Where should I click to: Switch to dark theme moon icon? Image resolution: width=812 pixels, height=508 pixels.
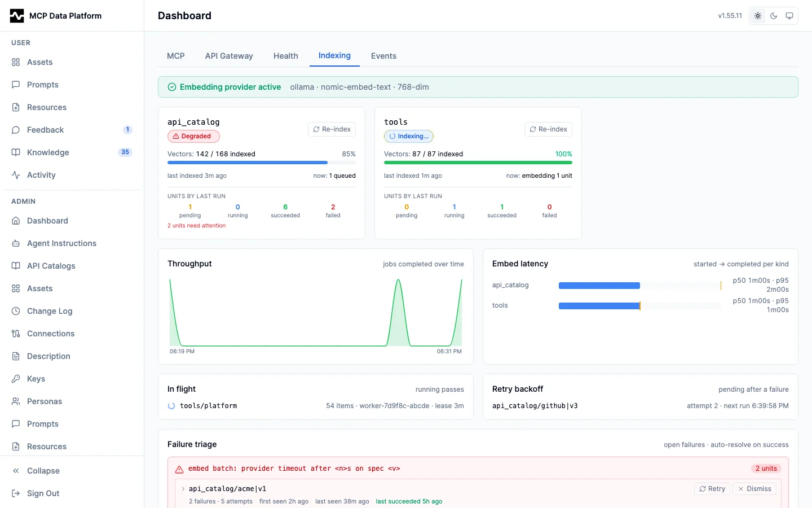coord(774,16)
